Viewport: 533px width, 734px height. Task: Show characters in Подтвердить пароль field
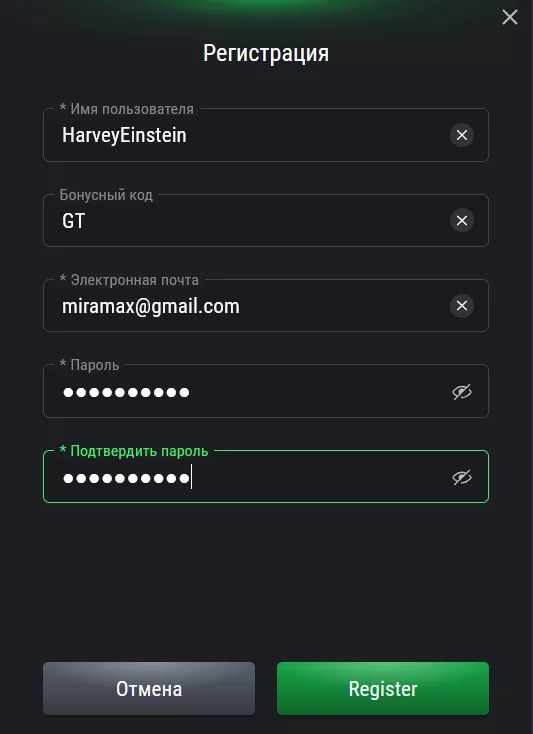point(461,477)
